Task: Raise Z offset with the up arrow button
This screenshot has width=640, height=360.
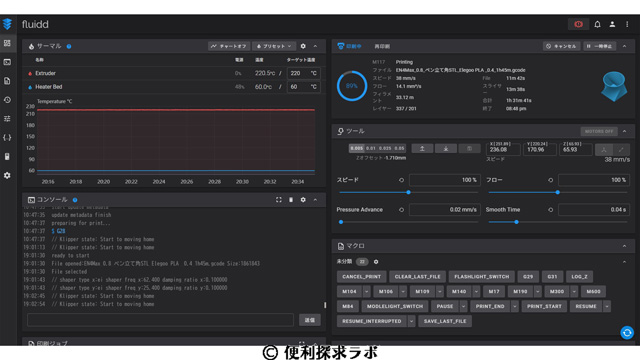Action: coord(422,149)
